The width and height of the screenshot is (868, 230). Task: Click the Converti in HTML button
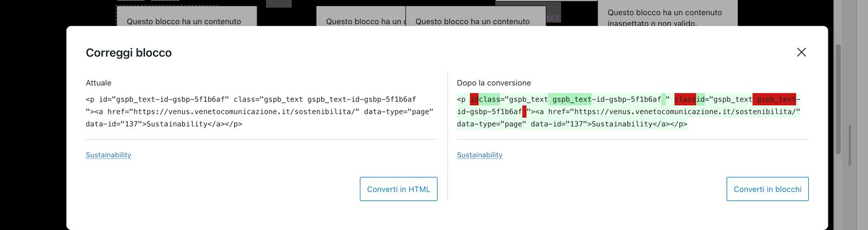(399, 189)
